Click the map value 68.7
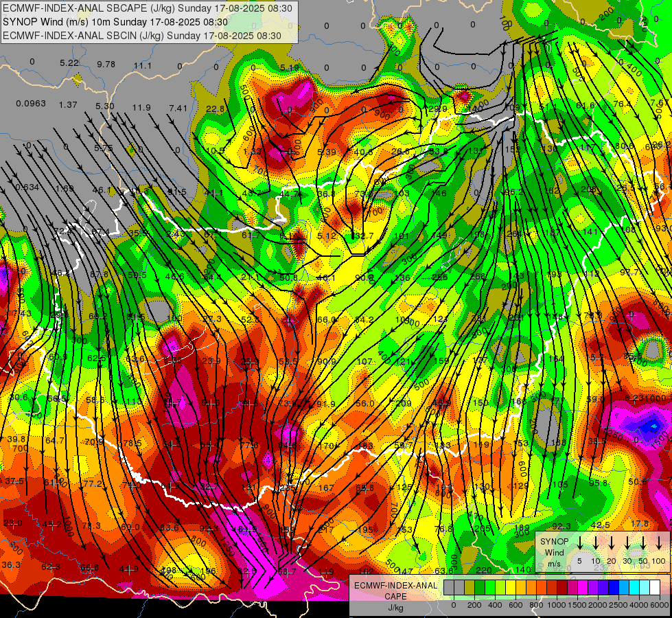The width and height of the screenshot is (672, 618). 287,571
